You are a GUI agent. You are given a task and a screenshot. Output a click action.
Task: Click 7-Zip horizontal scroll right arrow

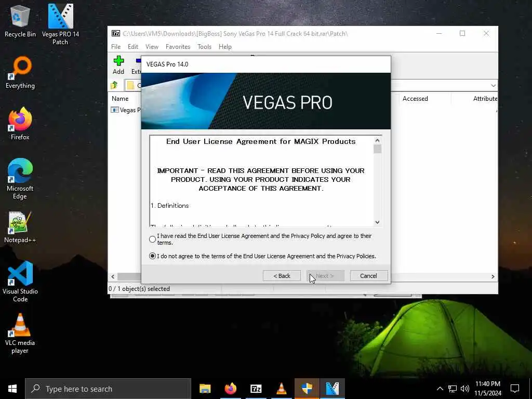(493, 276)
